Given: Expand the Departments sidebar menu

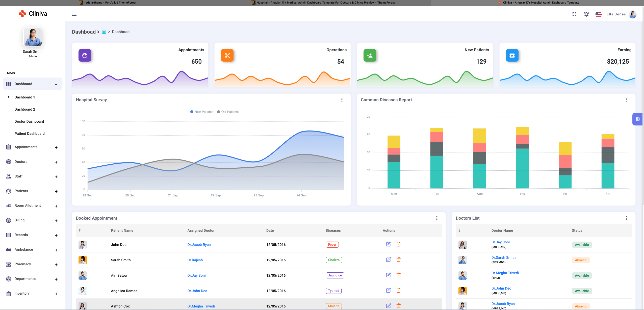Looking at the screenshot, I should (33, 279).
